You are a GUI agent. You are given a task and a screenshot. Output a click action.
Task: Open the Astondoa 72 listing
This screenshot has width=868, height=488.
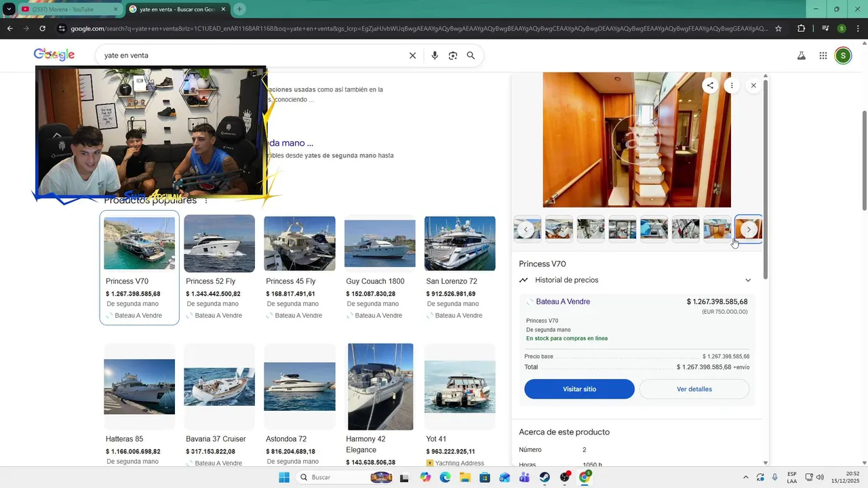click(299, 405)
